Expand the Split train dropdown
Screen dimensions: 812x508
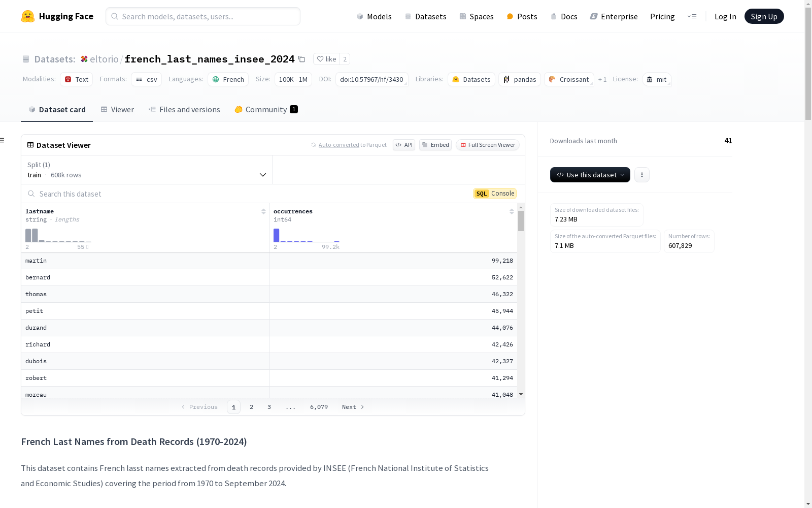point(147,170)
